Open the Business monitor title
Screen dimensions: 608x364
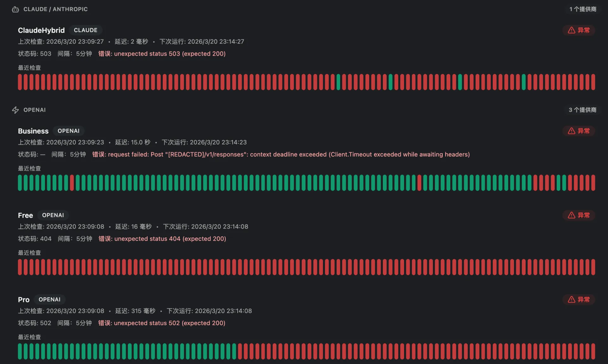click(33, 131)
